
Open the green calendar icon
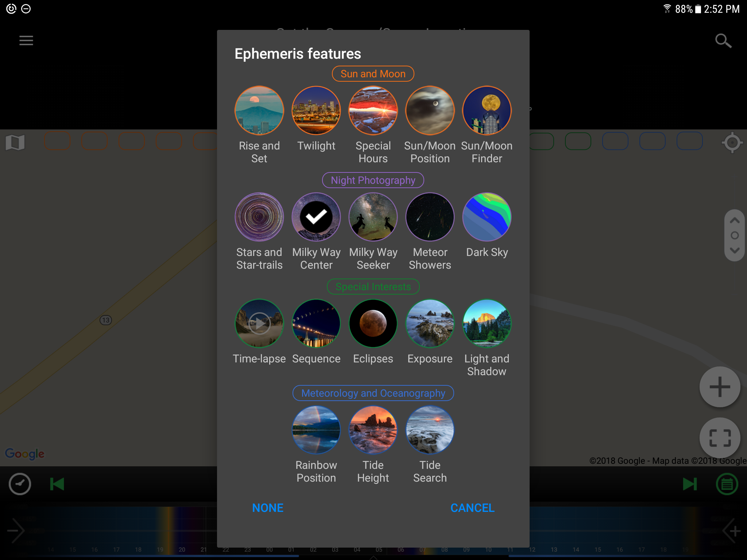click(x=727, y=484)
